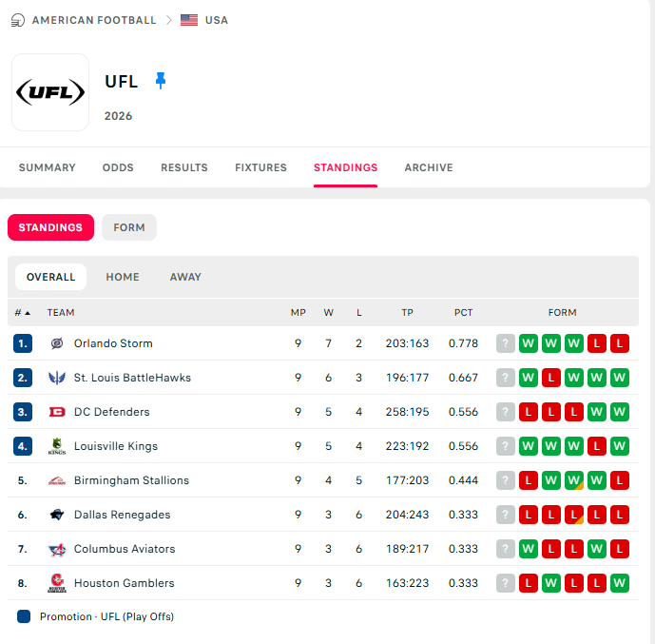The height and width of the screenshot is (644, 655).
Task: Click the St. Louis BattleHawks team logo
Action: point(57,378)
